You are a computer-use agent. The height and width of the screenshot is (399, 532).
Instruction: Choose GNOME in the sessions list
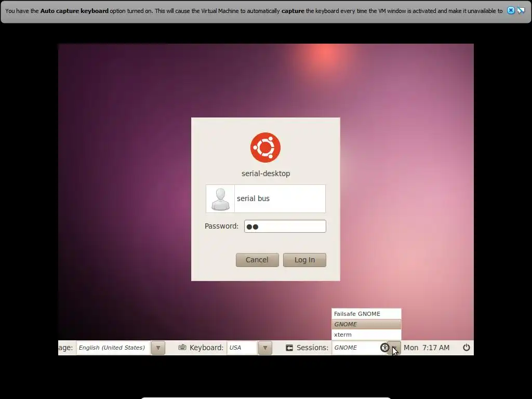(x=366, y=324)
